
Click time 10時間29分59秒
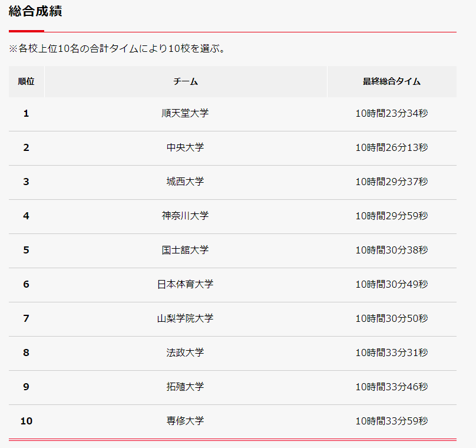[x=392, y=216]
